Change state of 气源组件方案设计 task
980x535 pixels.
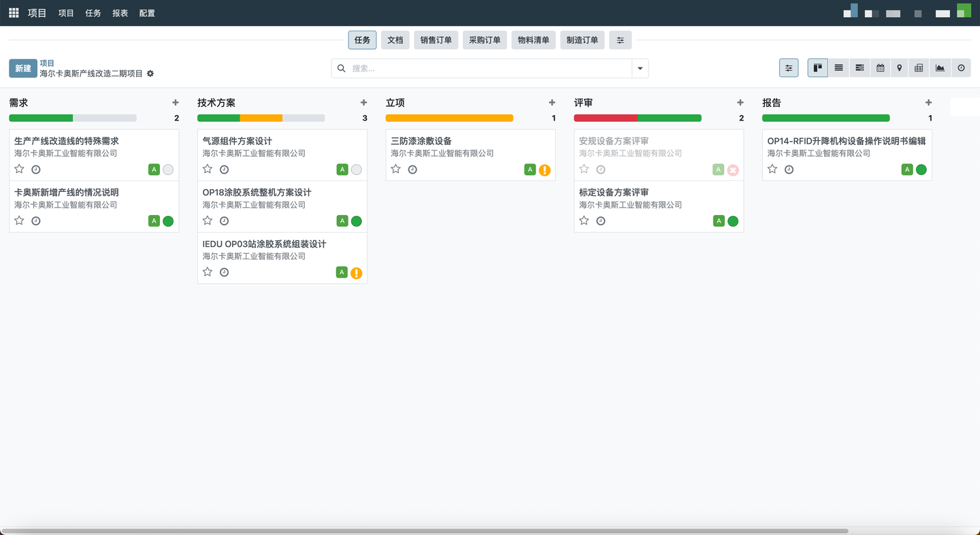(x=357, y=169)
